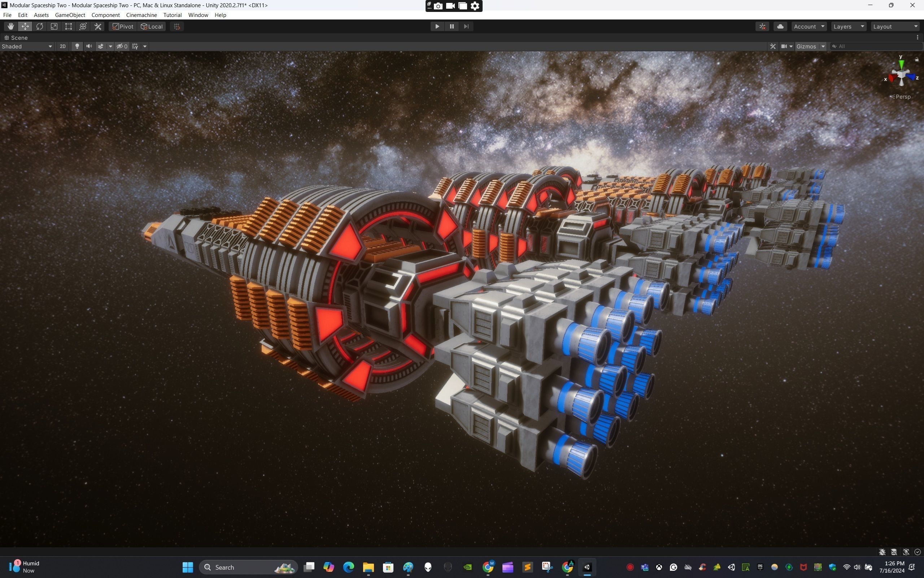
Task: Focus the scene search field
Action: coord(877,46)
